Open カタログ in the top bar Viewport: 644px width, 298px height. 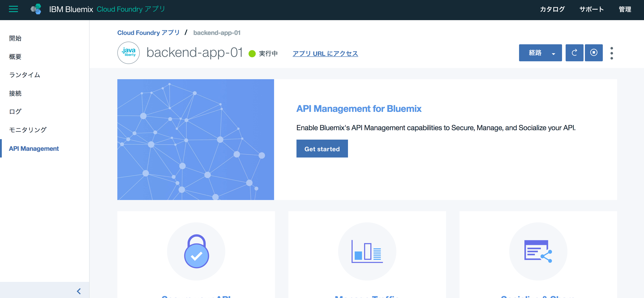(x=552, y=9)
